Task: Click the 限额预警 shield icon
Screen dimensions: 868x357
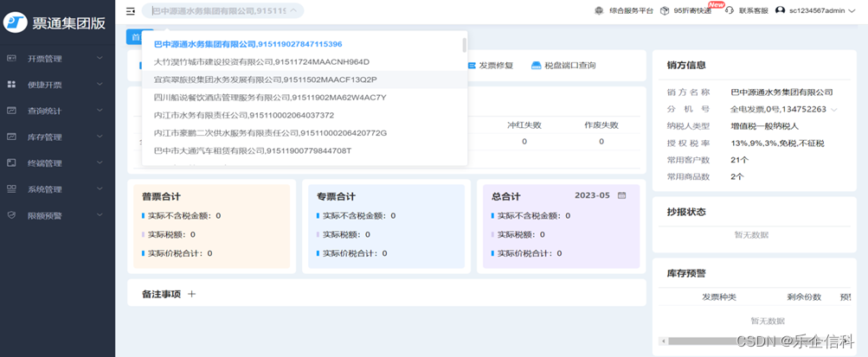Action: click(11, 215)
